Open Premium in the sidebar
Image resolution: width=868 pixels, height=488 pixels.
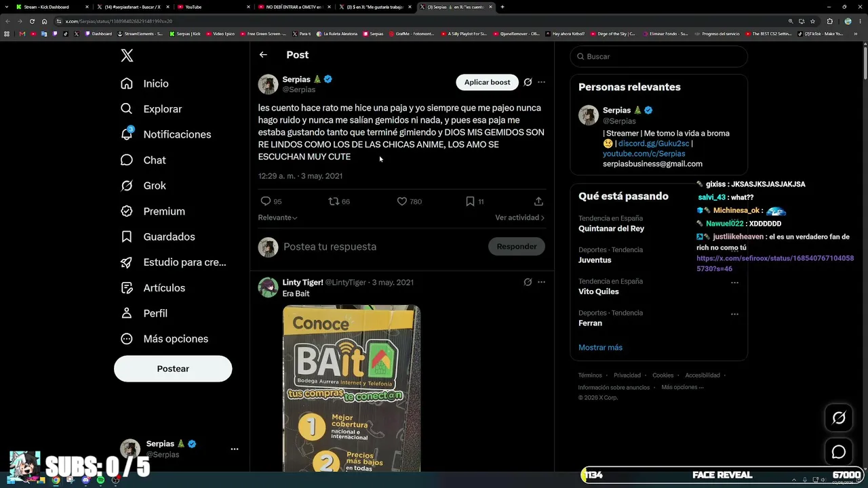tap(153, 211)
